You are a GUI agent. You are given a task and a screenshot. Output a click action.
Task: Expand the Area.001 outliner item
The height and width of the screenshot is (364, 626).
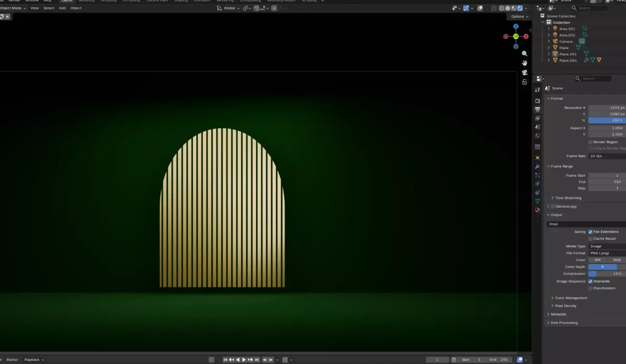pos(549,29)
